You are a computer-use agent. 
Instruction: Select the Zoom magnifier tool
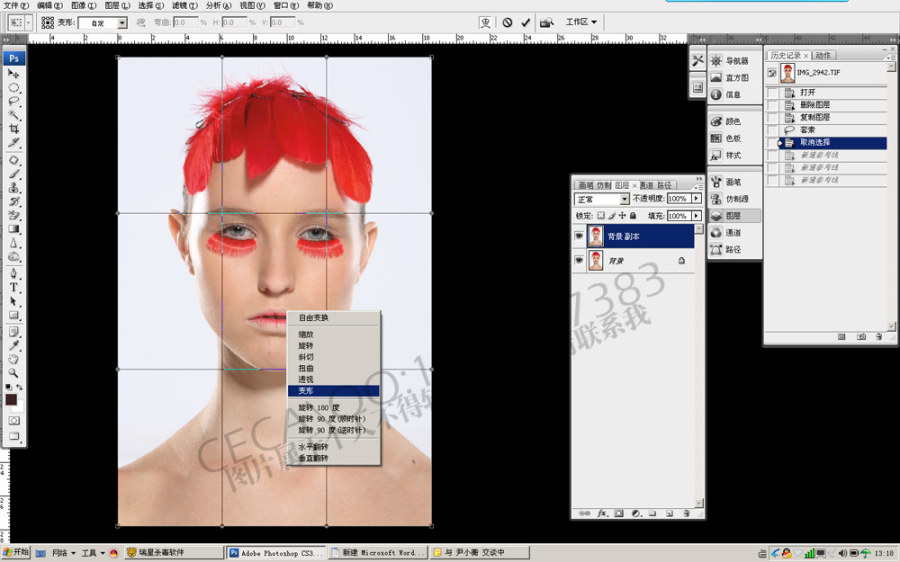(14, 373)
